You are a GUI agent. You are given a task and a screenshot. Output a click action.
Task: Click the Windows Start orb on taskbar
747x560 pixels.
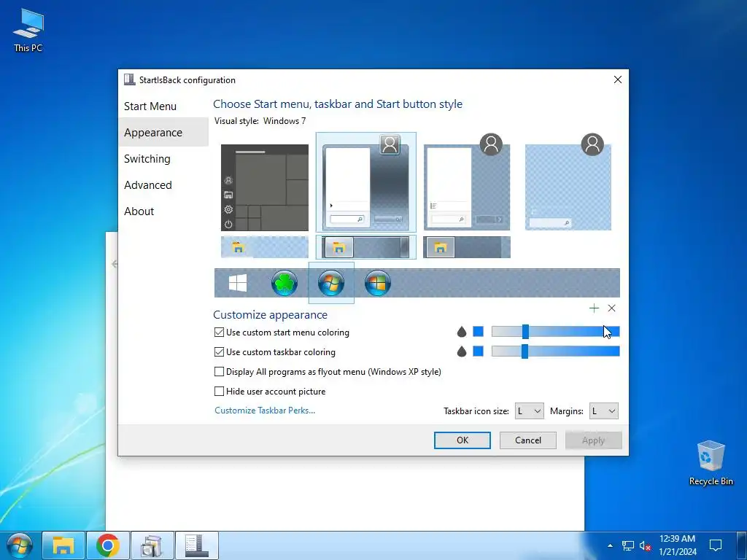pyautogui.click(x=20, y=545)
